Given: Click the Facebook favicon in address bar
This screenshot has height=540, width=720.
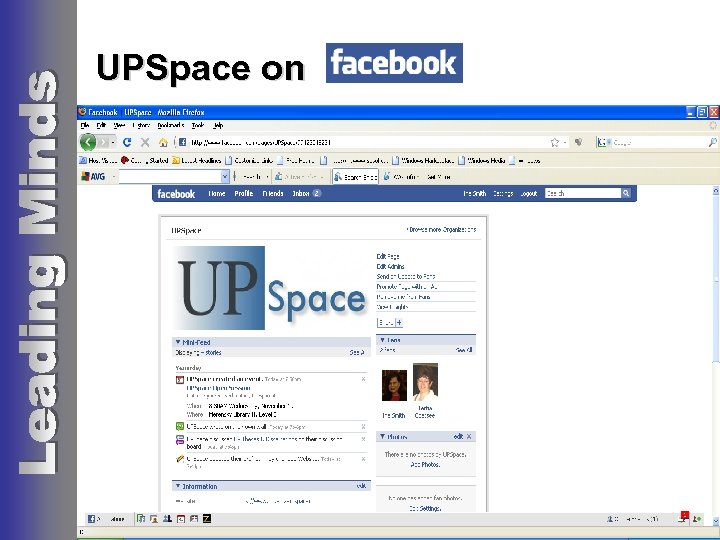Looking at the screenshot, I should (182, 142).
